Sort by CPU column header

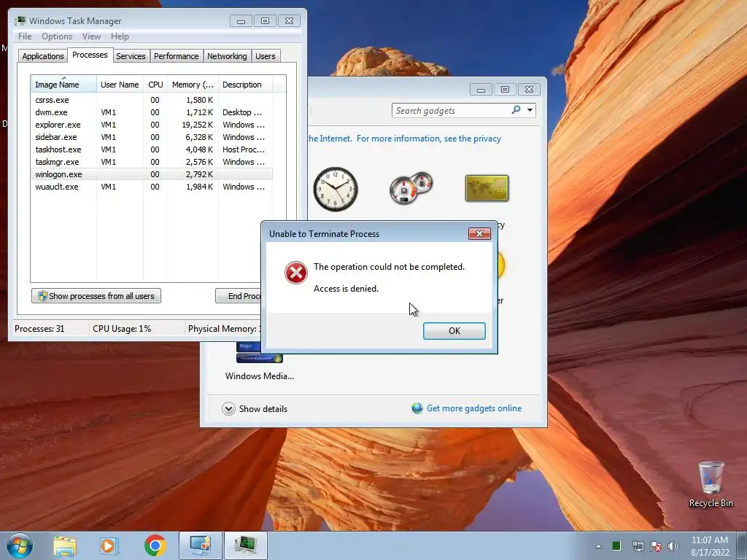tap(155, 85)
